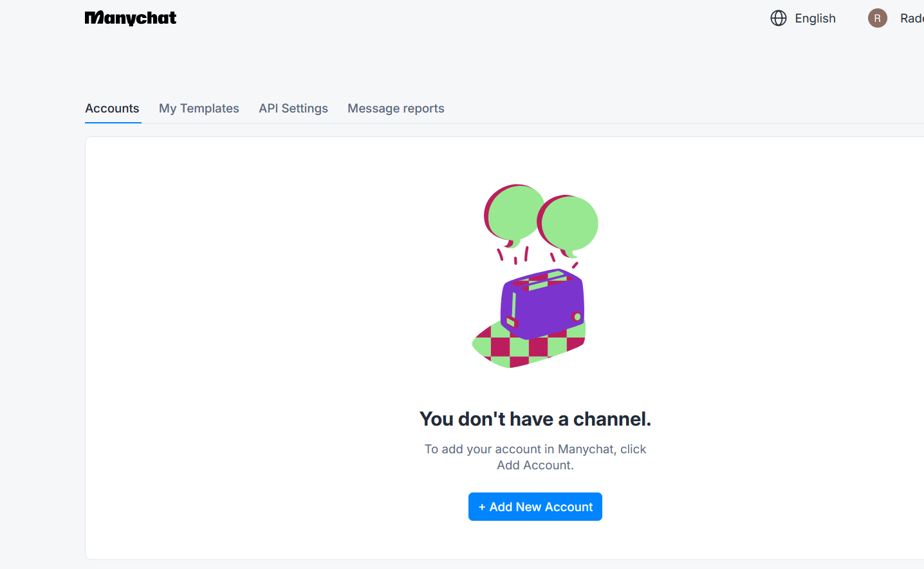
Task: Open the English language selector
Action: point(803,18)
